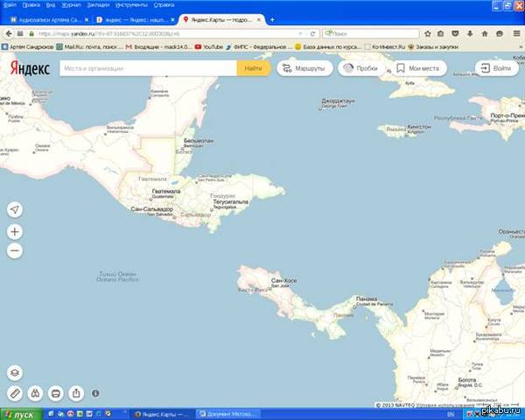Click the Места и организации search field
Image resolution: width=525 pixels, height=420 pixels.
pos(147,67)
